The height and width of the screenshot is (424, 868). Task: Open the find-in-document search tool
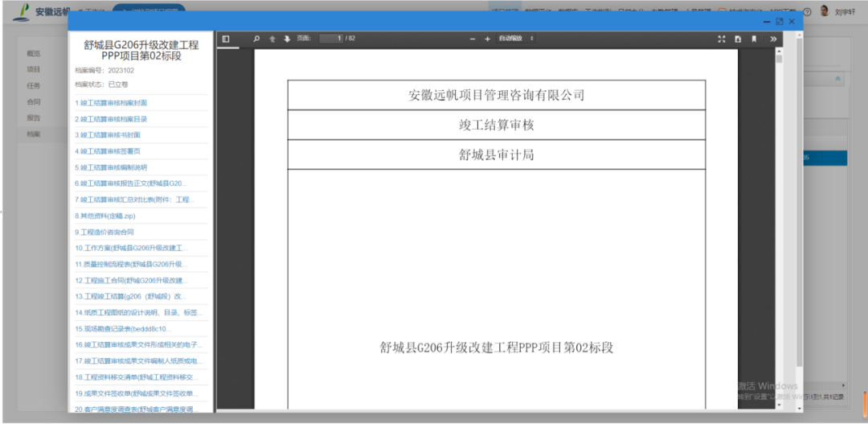coord(256,39)
